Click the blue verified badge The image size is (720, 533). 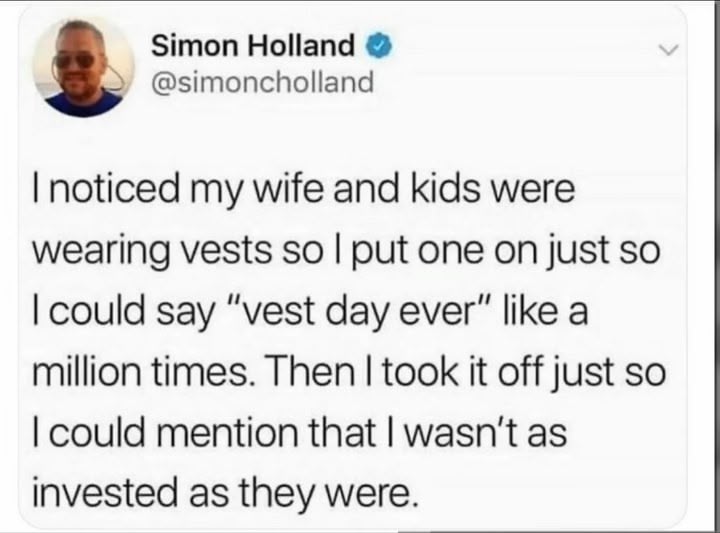coord(379,46)
